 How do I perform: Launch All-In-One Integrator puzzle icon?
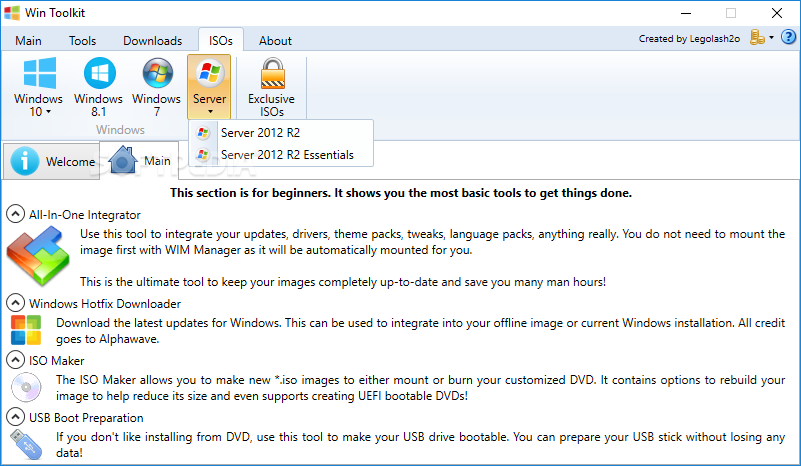[38, 257]
